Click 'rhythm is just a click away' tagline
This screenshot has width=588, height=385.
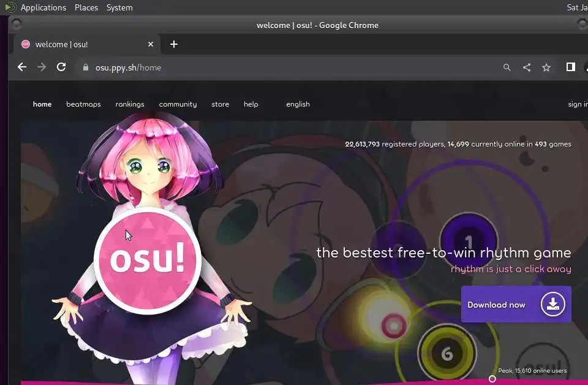[511, 269]
